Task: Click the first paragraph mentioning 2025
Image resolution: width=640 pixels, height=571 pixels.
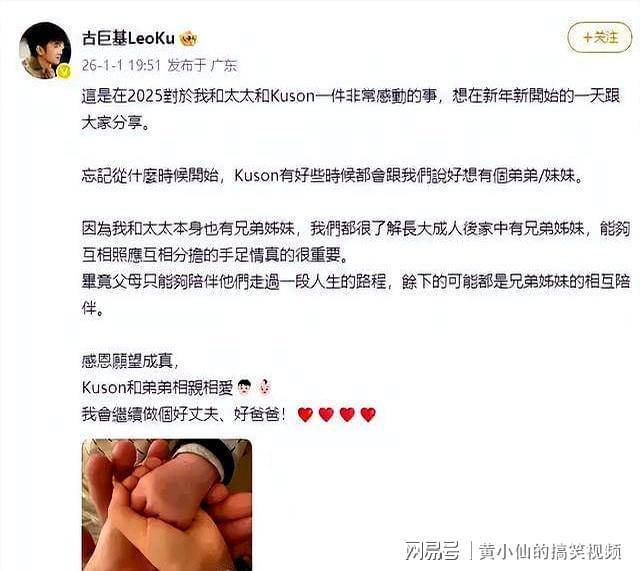Action: click(351, 109)
